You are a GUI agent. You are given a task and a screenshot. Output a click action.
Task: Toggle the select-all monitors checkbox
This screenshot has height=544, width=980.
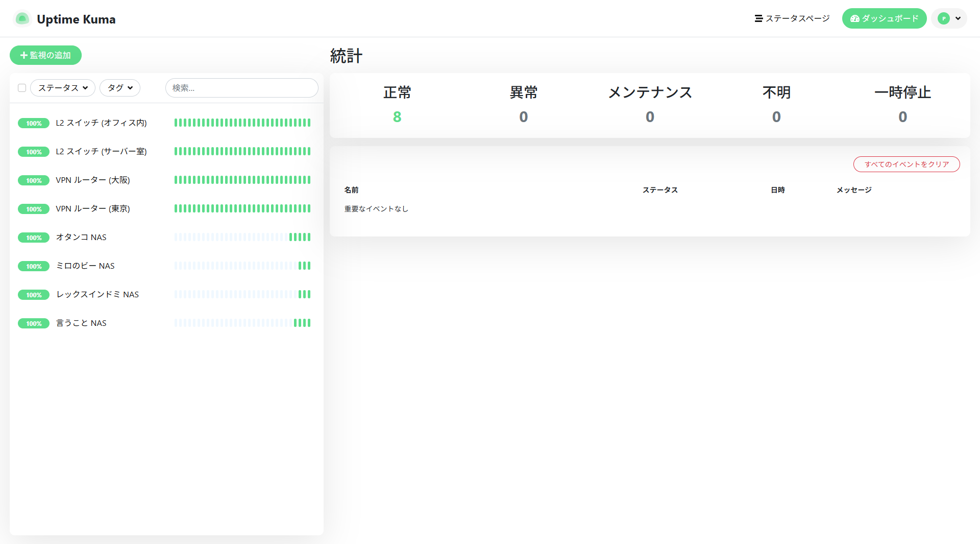[22, 88]
